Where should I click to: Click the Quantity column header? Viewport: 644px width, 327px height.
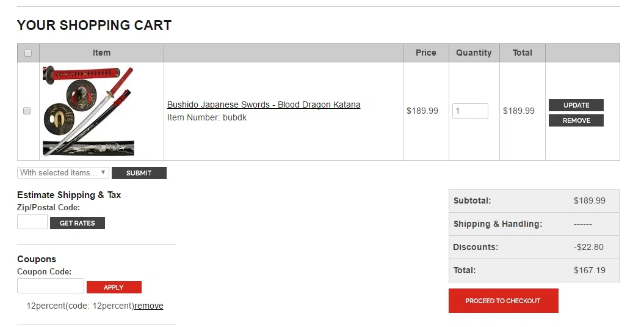[474, 53]
